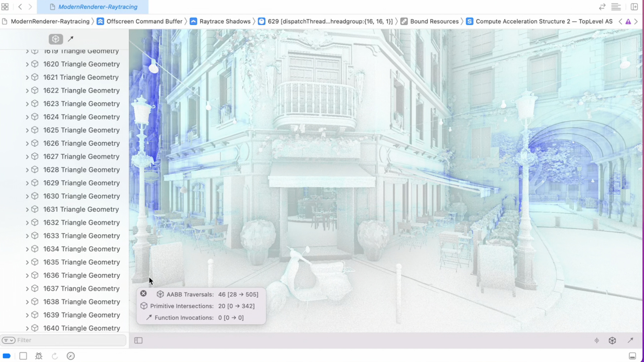
Task: Jump to next issue arrow
Action: (x=636, y=21)
